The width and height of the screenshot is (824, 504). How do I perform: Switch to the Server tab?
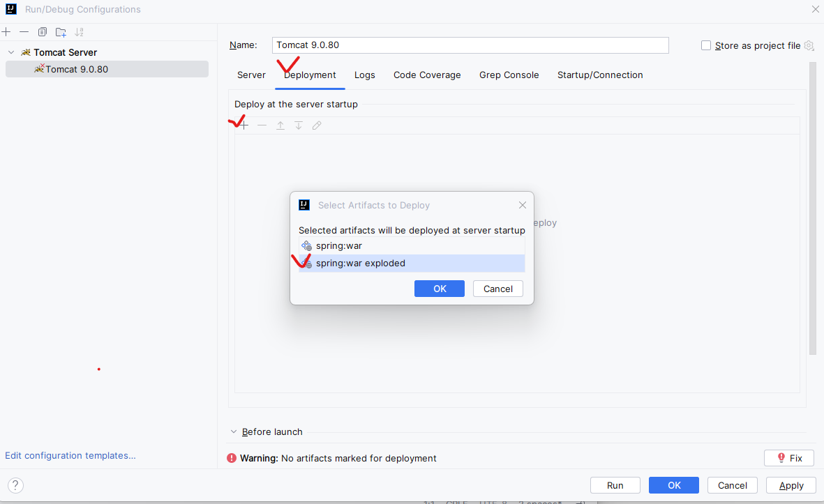pyautogui.click(x=251, y=75)
